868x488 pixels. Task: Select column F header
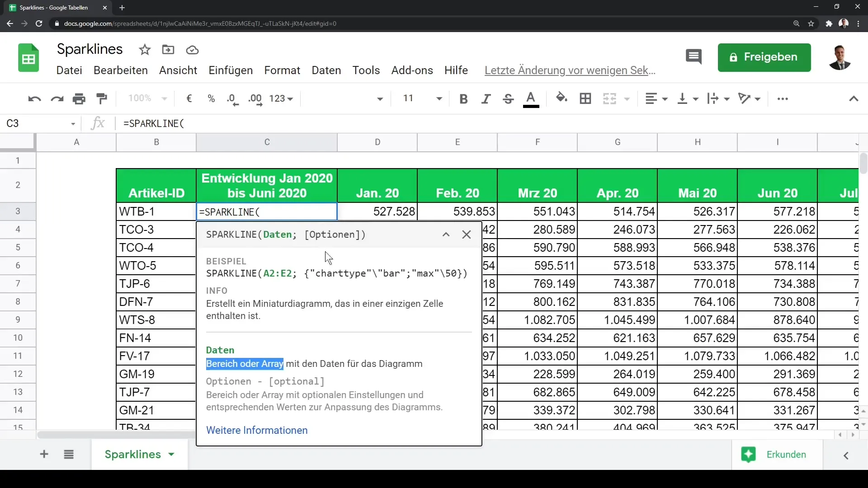[537, 142]
